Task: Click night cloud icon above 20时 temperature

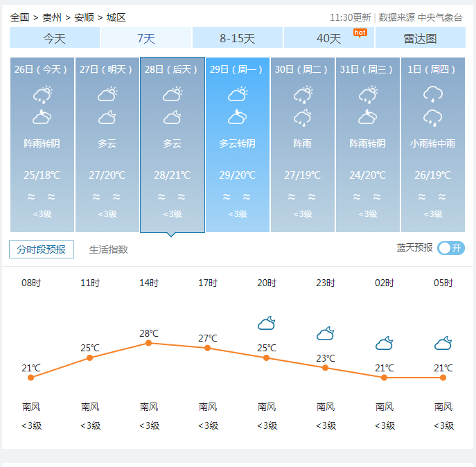Action: click(x=267, y=323)
